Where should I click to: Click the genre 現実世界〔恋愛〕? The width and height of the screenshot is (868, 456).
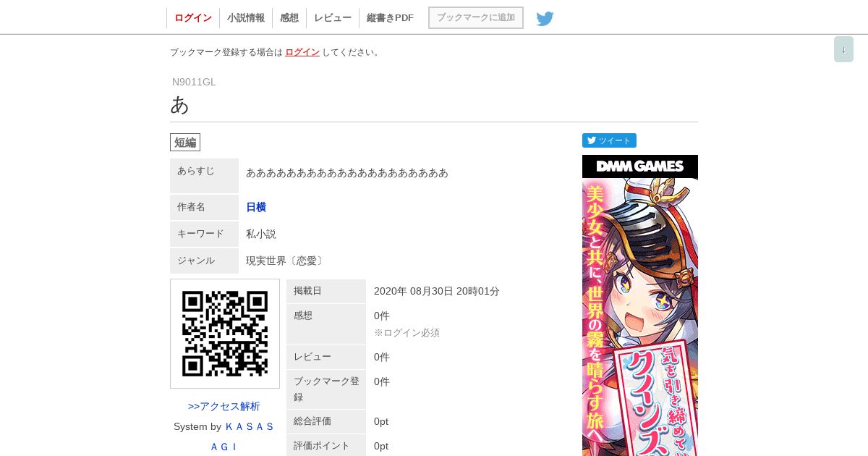pyautogui.click(x=286, y=261)
